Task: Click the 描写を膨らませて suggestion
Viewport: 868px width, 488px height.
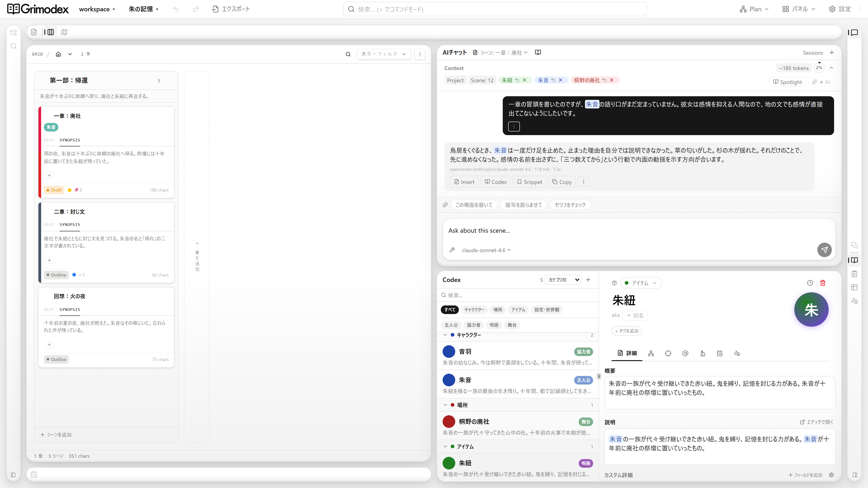Action: pos(523,205)
